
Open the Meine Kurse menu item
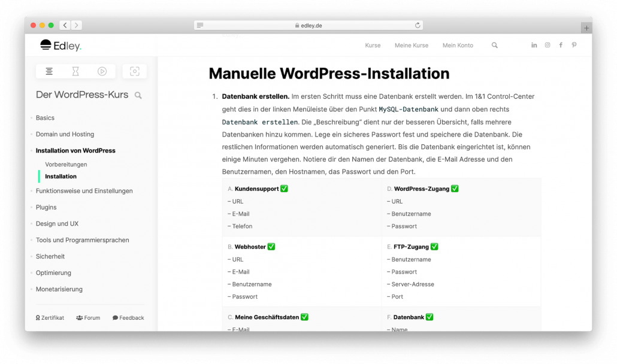click(412, 45)
